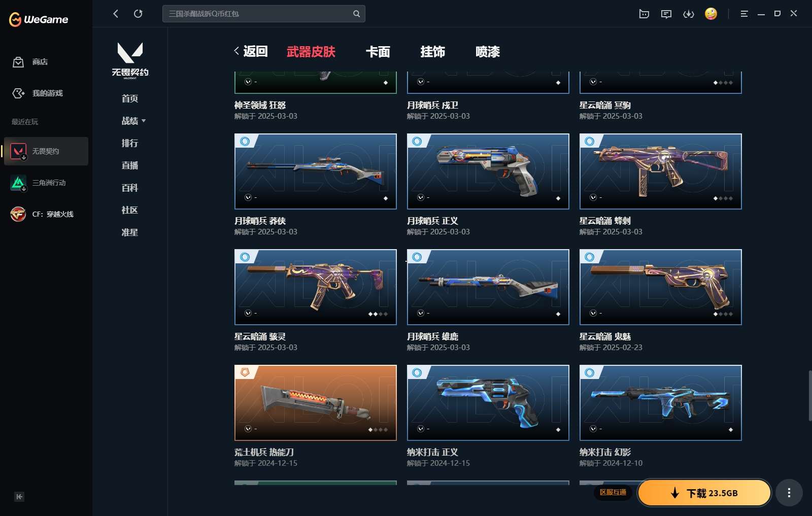Open the 荒土机兵 热能刀 skin thumbnail

(316, 403)
